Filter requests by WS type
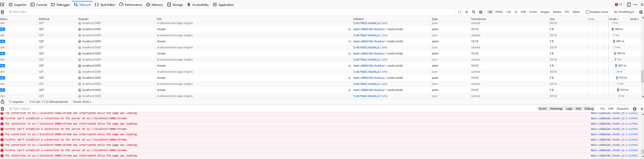644x159 pixels. pos(567,12)
